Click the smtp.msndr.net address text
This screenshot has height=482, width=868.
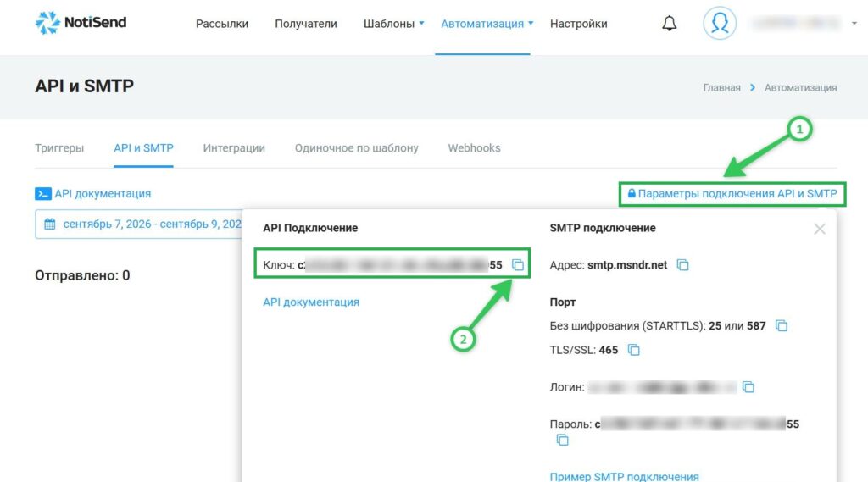[x=627, y=265]
